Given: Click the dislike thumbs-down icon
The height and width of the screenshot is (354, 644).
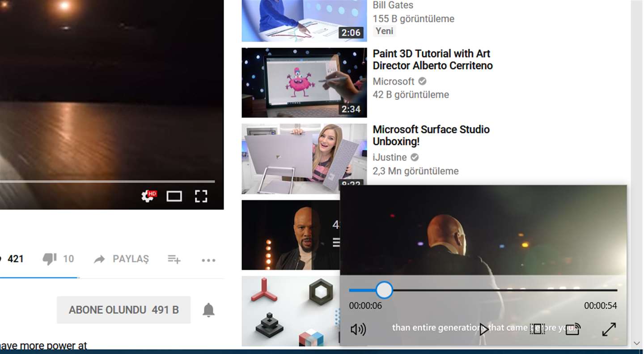Looking at the screenshot, I should coord(49,259).
